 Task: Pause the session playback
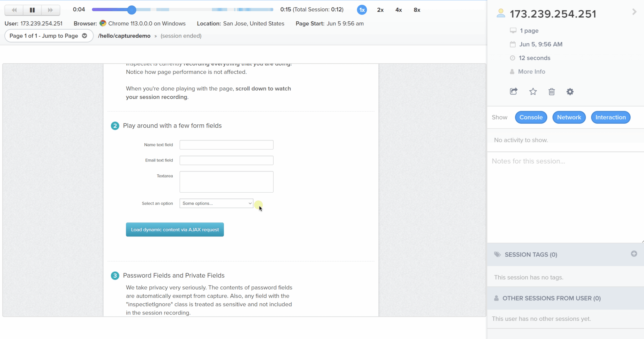tap(32, 10)
